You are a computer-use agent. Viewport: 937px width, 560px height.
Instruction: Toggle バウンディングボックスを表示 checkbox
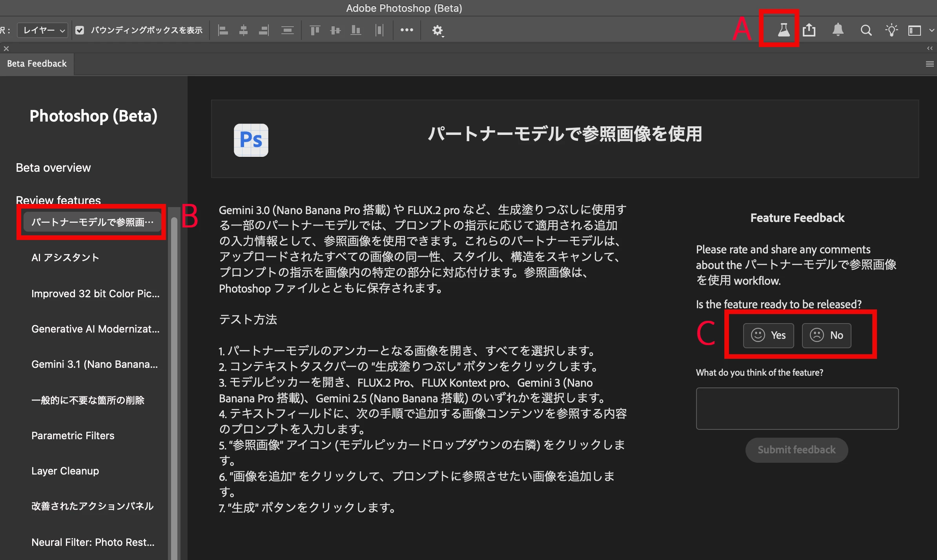80,30
